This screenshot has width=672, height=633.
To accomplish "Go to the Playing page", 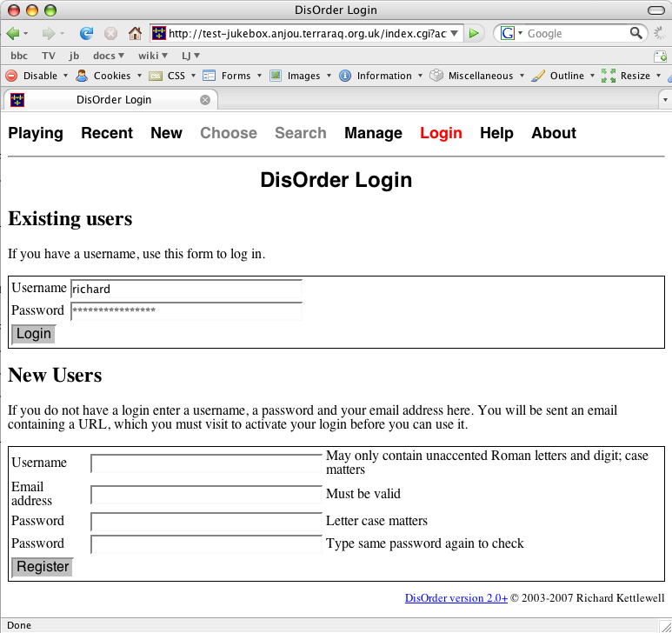I will (36, 133).
